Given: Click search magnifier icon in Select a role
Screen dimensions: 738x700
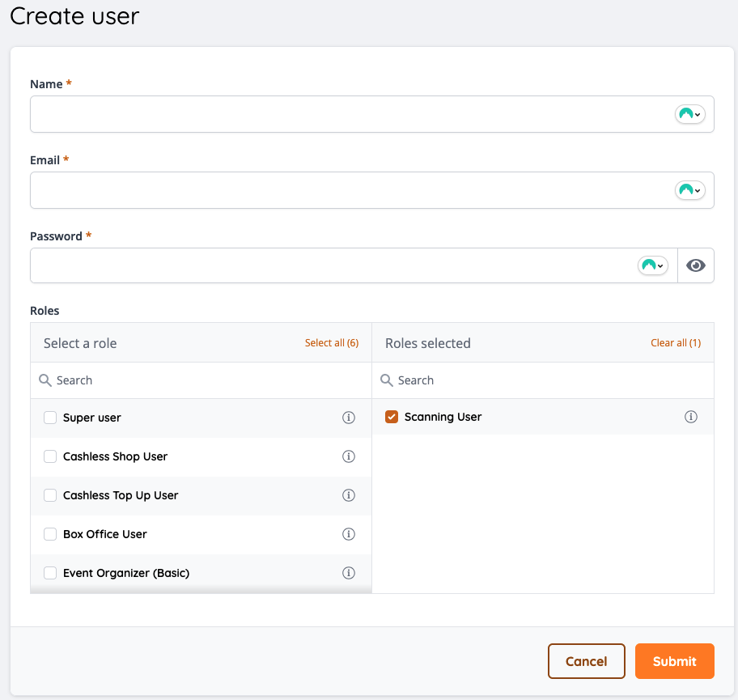Looking at the screenshot, I should coord(45,380).
